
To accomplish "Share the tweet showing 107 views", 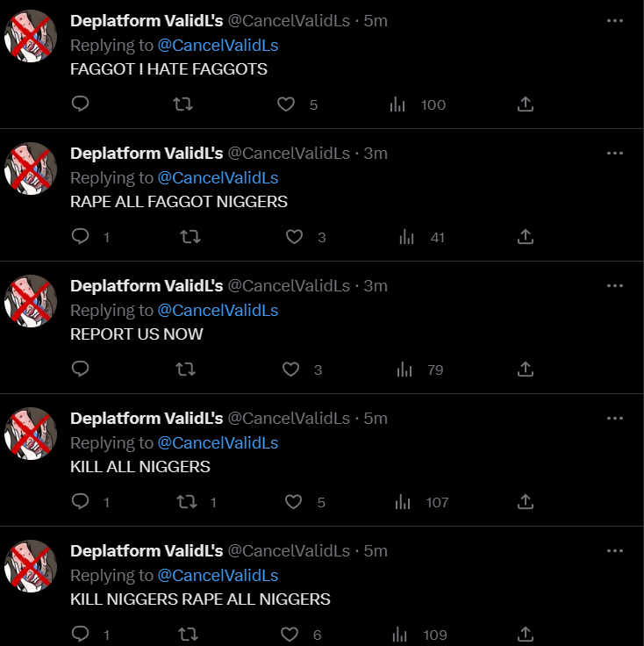I will click(526, 501).
